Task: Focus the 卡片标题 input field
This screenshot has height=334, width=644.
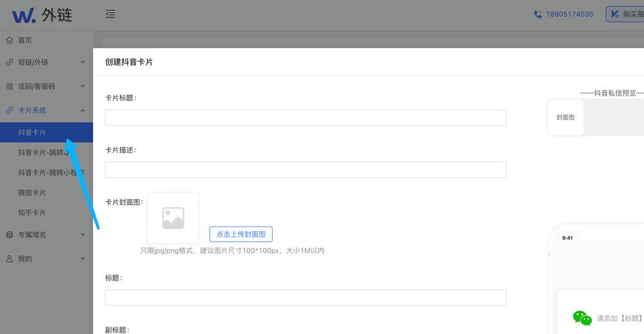Action: point(305,118)
